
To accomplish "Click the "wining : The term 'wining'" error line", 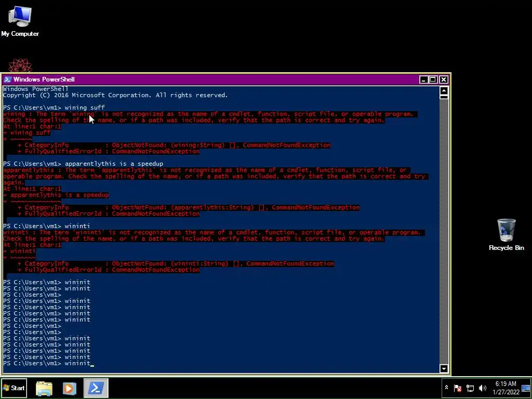I will (210, 114).
